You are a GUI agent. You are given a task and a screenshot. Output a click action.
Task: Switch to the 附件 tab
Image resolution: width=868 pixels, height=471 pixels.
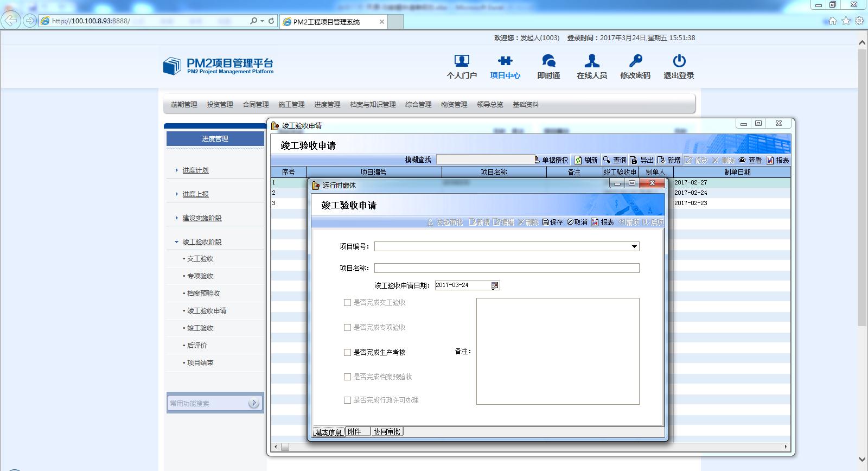(355, 432)
